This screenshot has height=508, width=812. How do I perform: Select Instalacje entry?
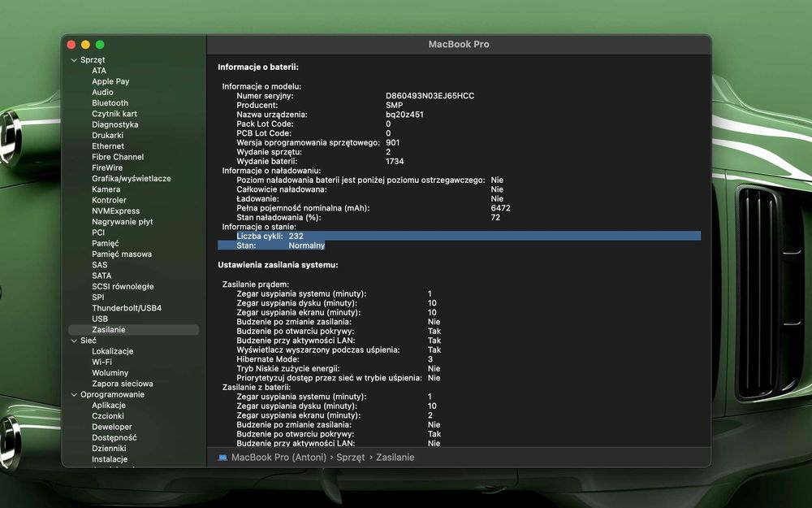pyautogui.click(x=110, y=459)
